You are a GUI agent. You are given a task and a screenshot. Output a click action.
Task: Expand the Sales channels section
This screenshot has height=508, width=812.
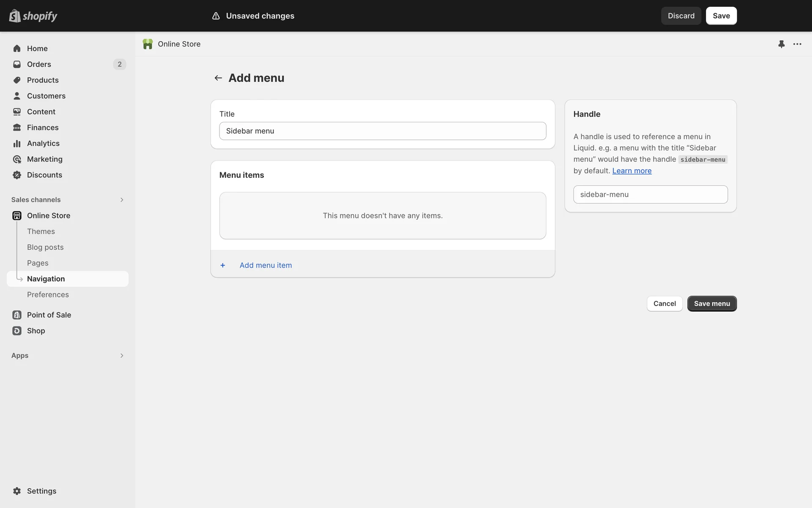pyautogui.click(x=122, y=200)
